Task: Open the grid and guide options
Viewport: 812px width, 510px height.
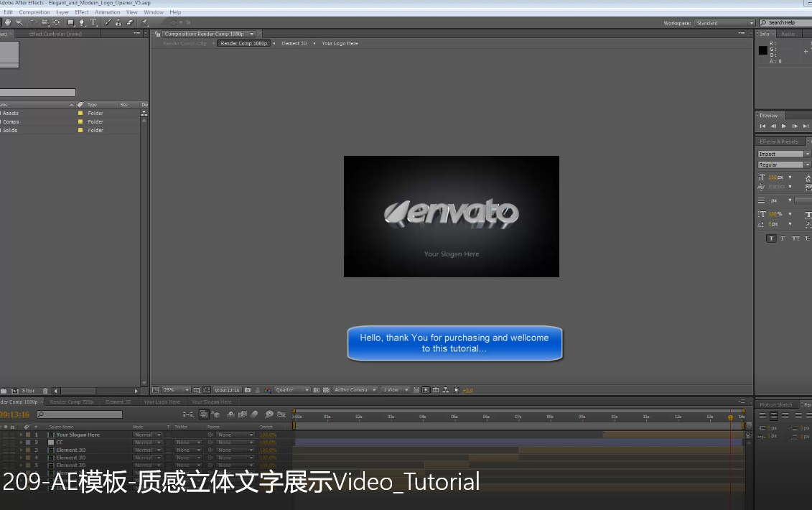Action: (197, 390)
